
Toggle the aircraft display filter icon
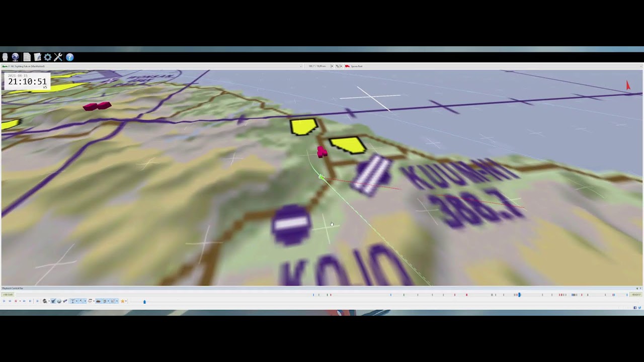coord(53,301)
